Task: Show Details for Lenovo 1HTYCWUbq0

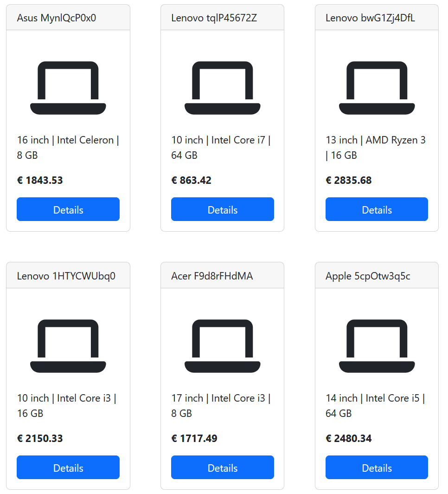Action: tap(68, 468)
